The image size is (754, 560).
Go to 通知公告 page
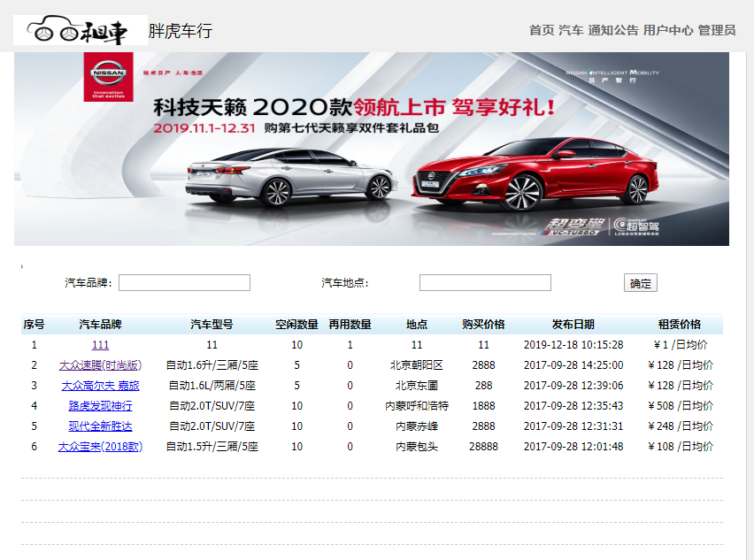pos(613,30)
